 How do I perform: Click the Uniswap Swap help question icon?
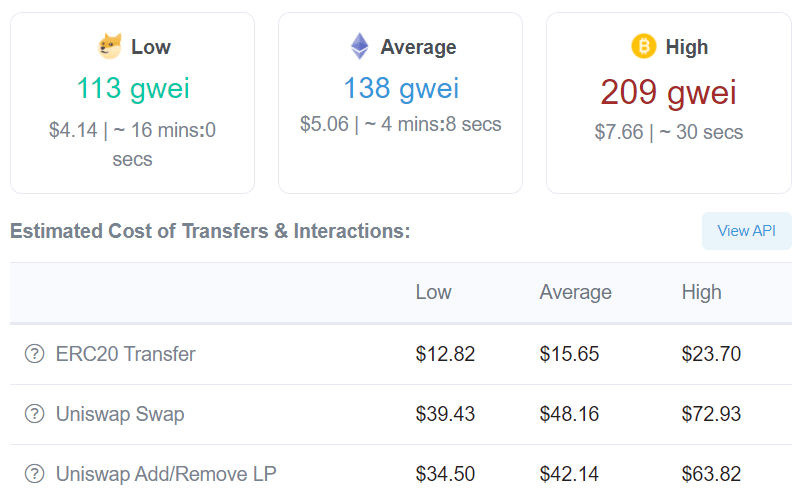click(x=35, y=414)
